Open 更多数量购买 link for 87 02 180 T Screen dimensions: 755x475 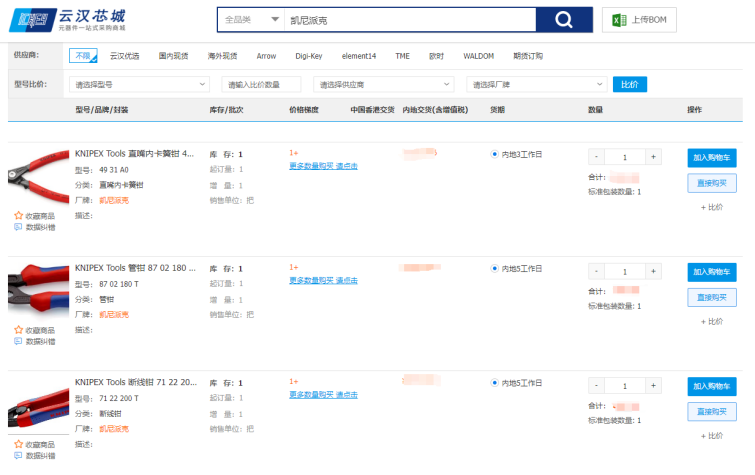pyautogui.click(x=324, y=280)
